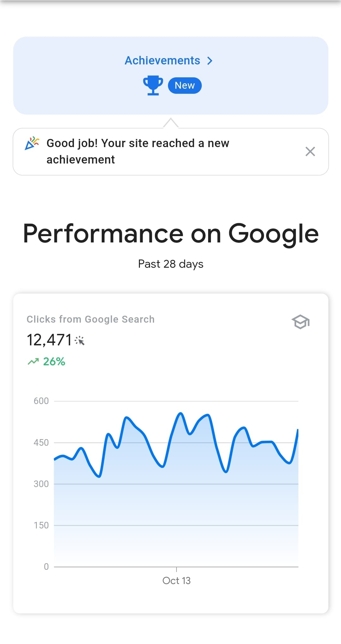Click the Good job achievement message text
The width and height of the screenshot is (341, 644).
coord(138,152)
